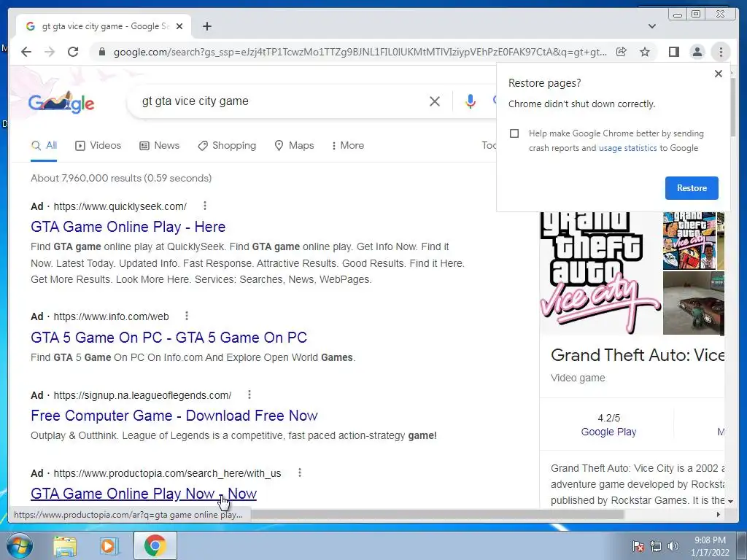
Task: Click the address bar URL
Action: coord(360,52)
